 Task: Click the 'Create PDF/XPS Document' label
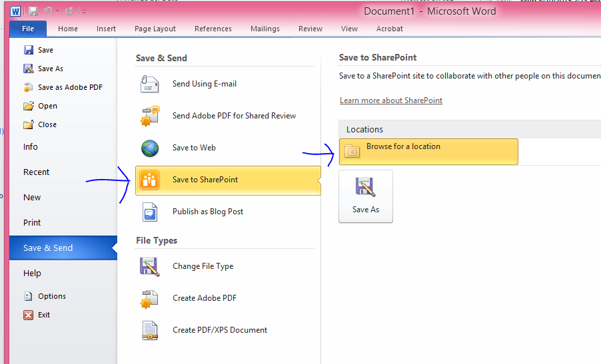coord(220,330)
